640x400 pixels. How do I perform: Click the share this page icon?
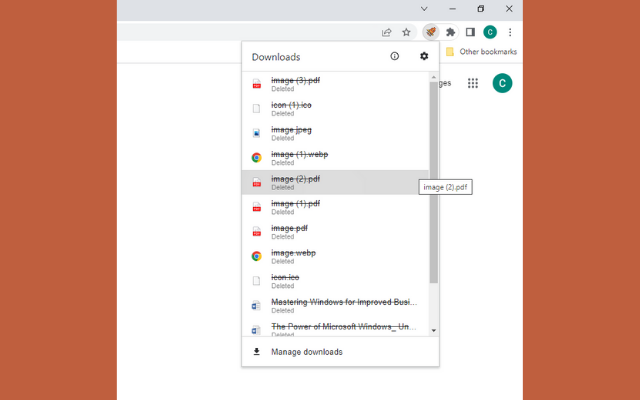click(387, 32)
